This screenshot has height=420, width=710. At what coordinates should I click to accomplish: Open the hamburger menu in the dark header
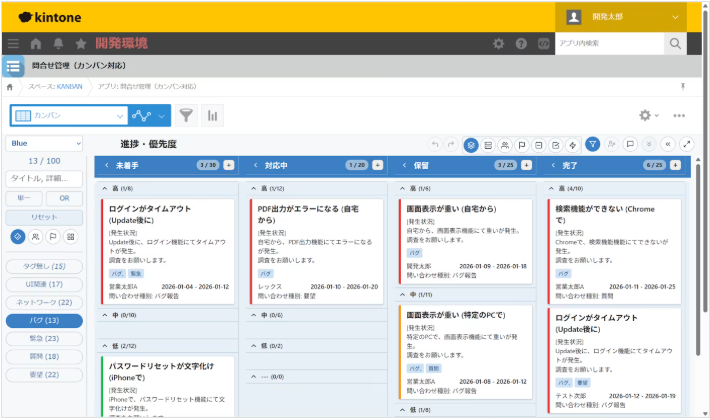(x=13, y=43)
